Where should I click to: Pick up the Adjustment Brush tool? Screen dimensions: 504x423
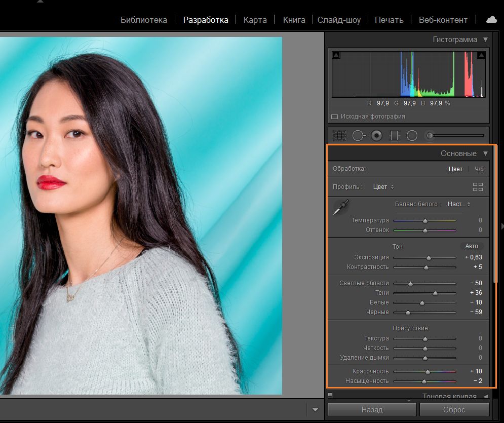[430, 135]
